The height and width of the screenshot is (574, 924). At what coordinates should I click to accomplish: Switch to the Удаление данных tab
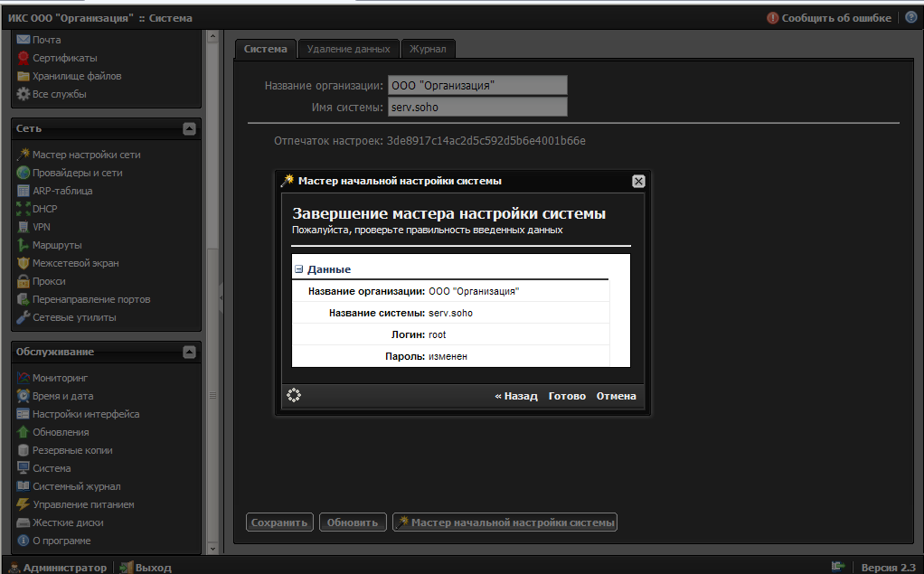[x=348, y=49]
